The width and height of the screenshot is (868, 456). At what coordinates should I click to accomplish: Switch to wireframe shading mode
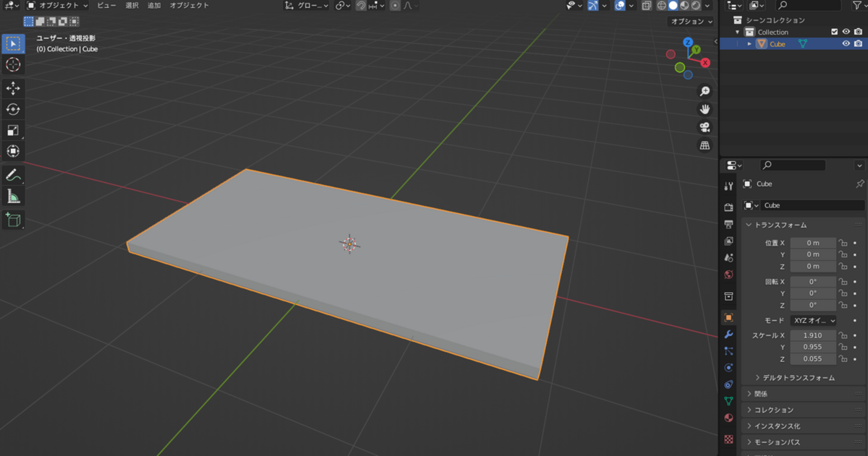[x=662, y=5]
